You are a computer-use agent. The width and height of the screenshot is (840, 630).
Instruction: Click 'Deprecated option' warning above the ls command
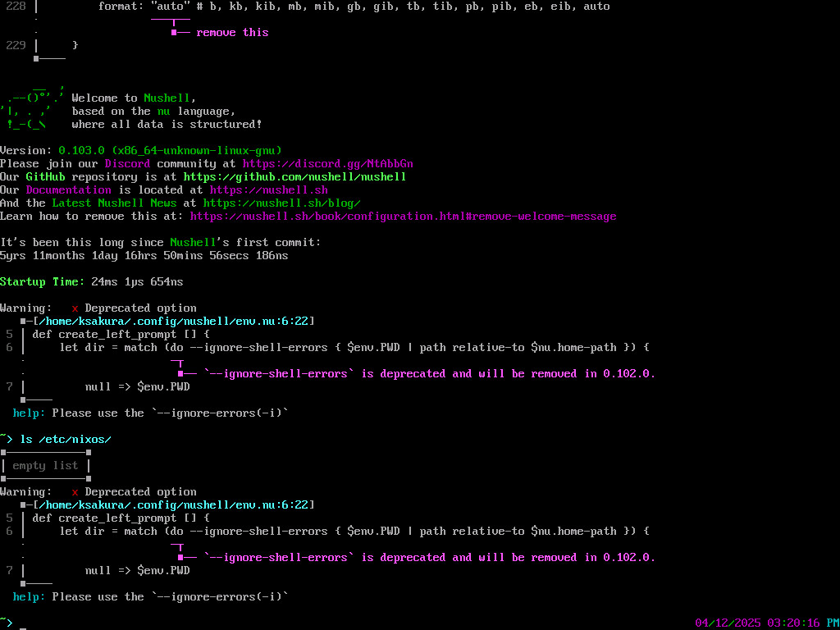coord(140,308)
